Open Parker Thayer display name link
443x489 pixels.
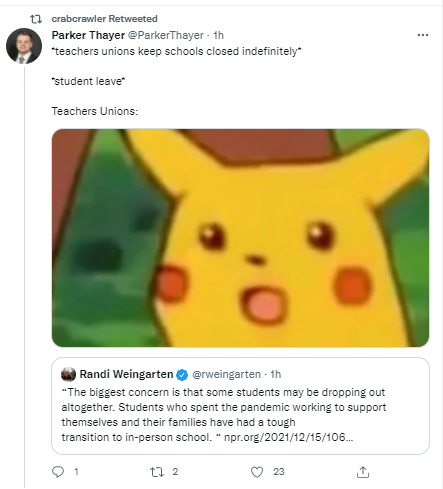(x=88, y=35)
